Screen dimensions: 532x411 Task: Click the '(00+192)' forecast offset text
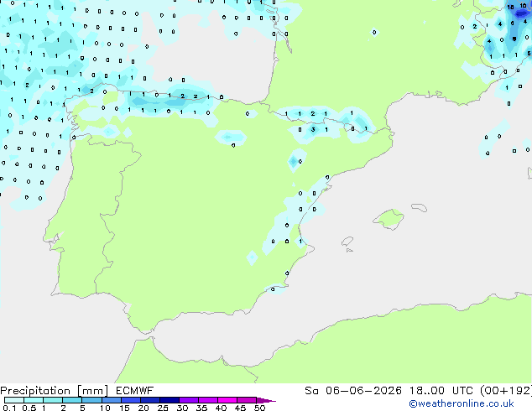click(x=506, y=391)
